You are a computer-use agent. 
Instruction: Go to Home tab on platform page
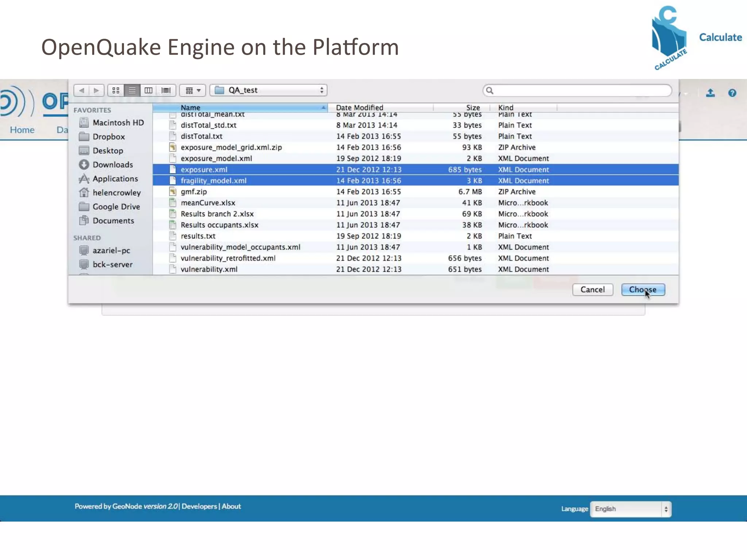pos(22,130)
